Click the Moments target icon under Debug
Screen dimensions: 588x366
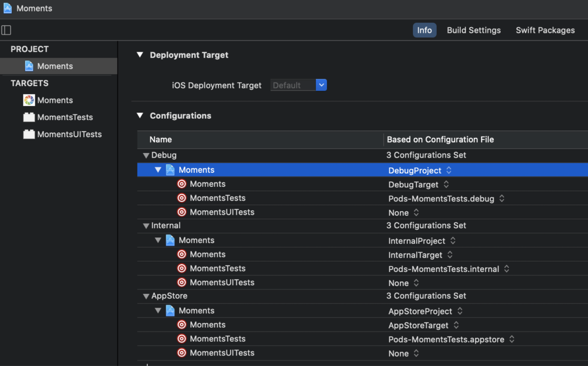pos(182,184)
